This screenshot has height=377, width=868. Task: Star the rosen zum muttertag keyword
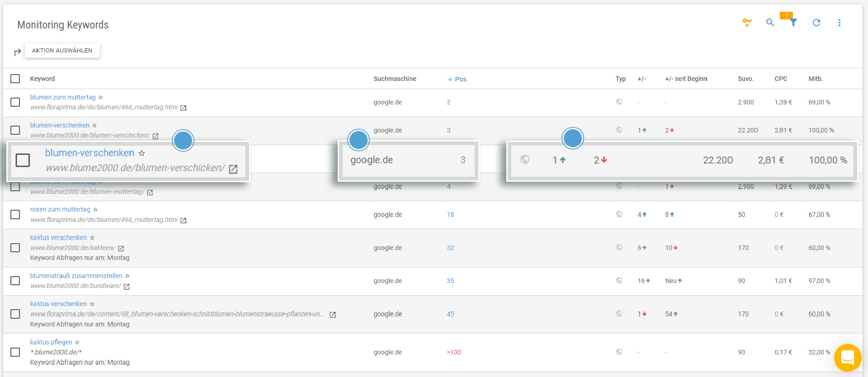point(95,209)
